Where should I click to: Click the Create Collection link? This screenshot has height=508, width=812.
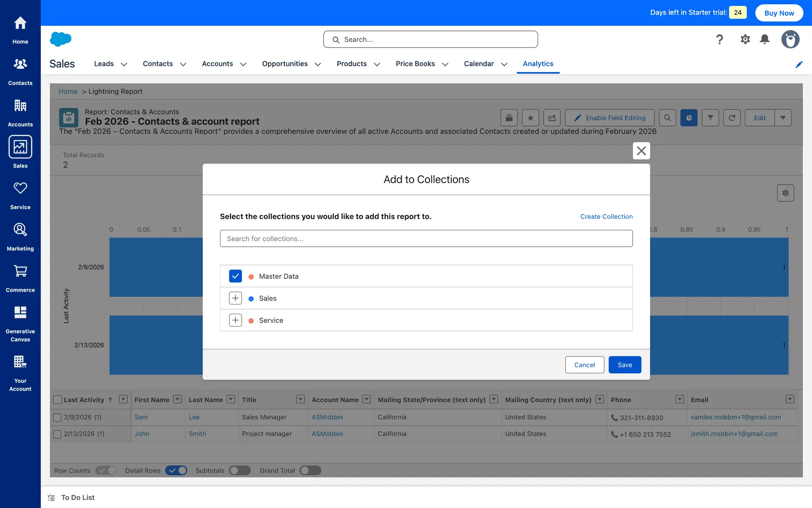pyautogui.click(x=606, y=216)
